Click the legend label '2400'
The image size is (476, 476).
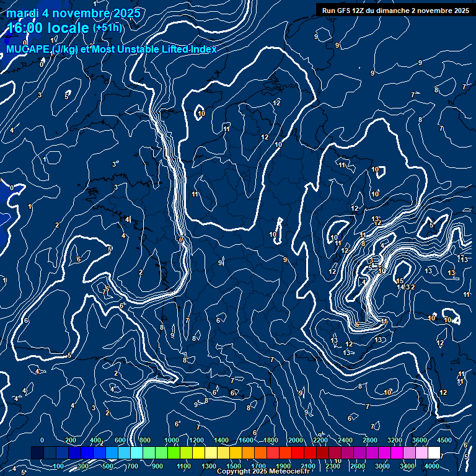345,440
